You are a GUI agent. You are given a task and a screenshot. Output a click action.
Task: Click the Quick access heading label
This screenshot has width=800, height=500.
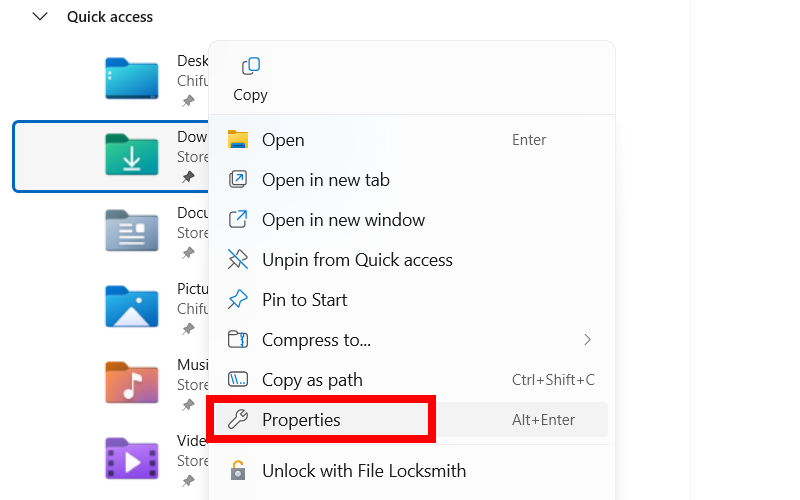tap(110, 17)
